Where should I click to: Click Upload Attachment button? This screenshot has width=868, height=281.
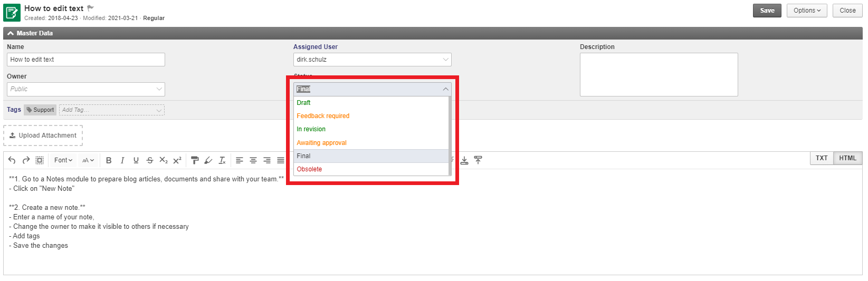click(x=43, y=135)
